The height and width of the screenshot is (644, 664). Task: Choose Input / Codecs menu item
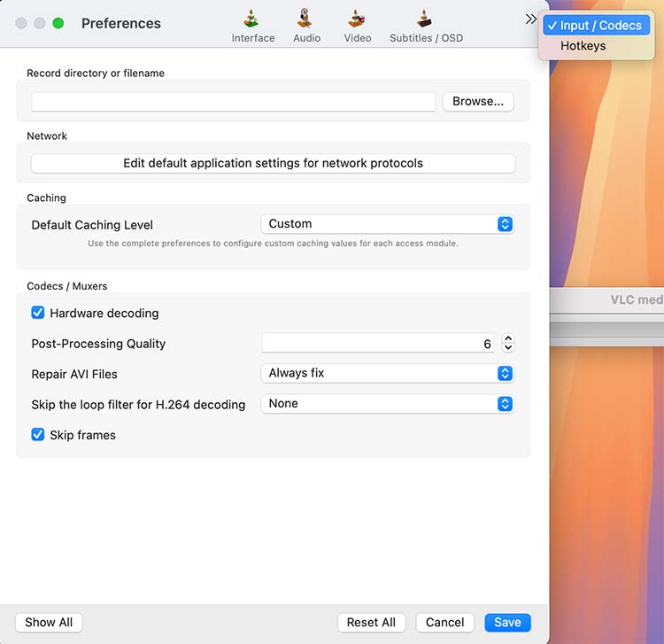pyautogui.click(x=599, y=25)
